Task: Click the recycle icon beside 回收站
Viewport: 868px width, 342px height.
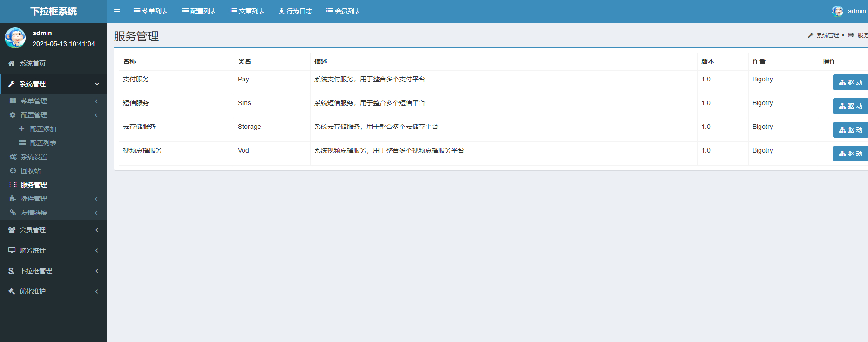Action: pyautogui.click(x=13, y=171)
